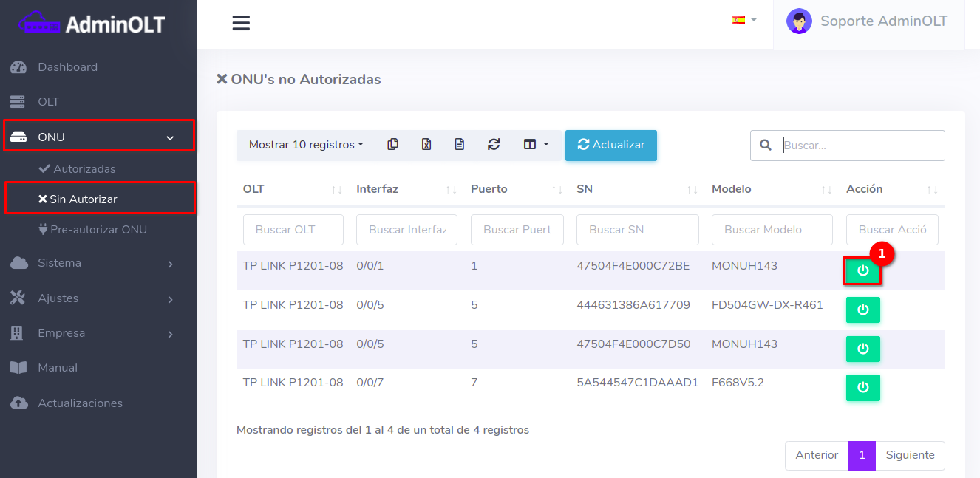
Task: Click power button for F668V5.2 ONU
Action: [x=862, y=387]
